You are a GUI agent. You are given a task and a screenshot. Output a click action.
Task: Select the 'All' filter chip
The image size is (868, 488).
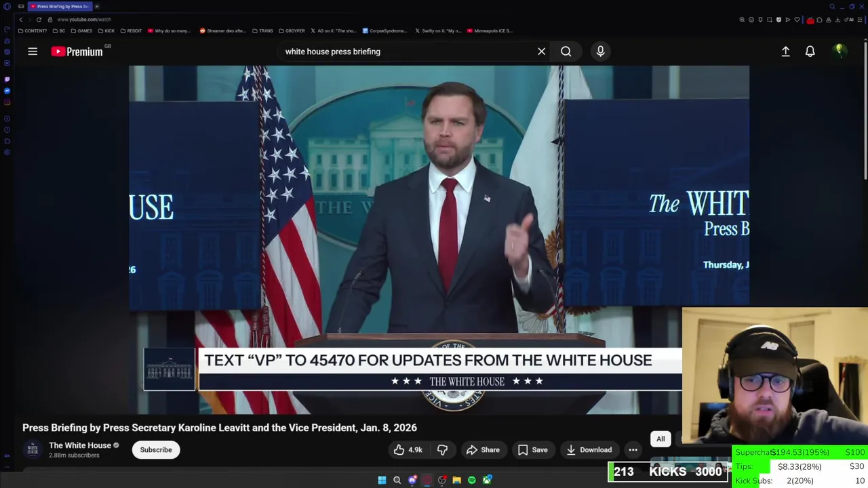[660, 439]
